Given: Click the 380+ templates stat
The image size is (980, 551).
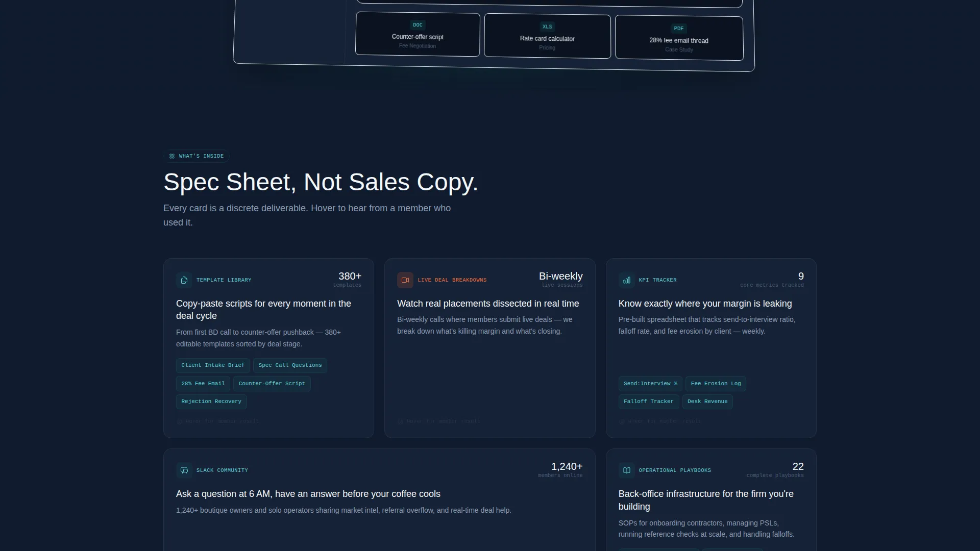Looking at the screenshot, I should (x=348, y=279).
